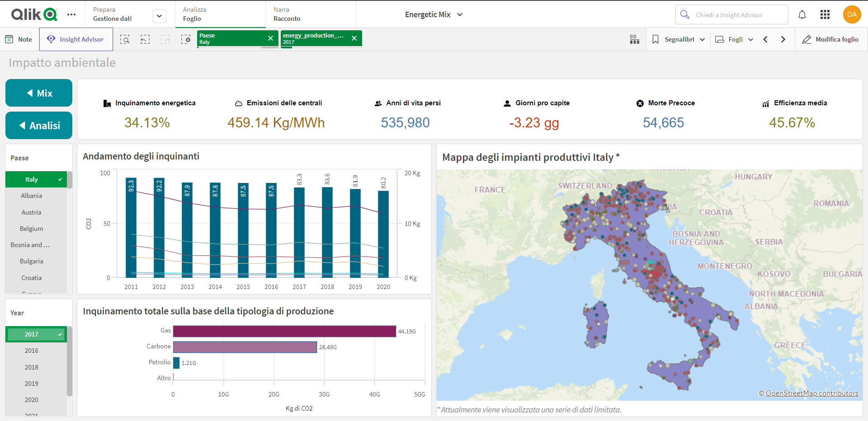Open the Insight Advisor tab
Screen dimensions: 868x421
(75, 39)
